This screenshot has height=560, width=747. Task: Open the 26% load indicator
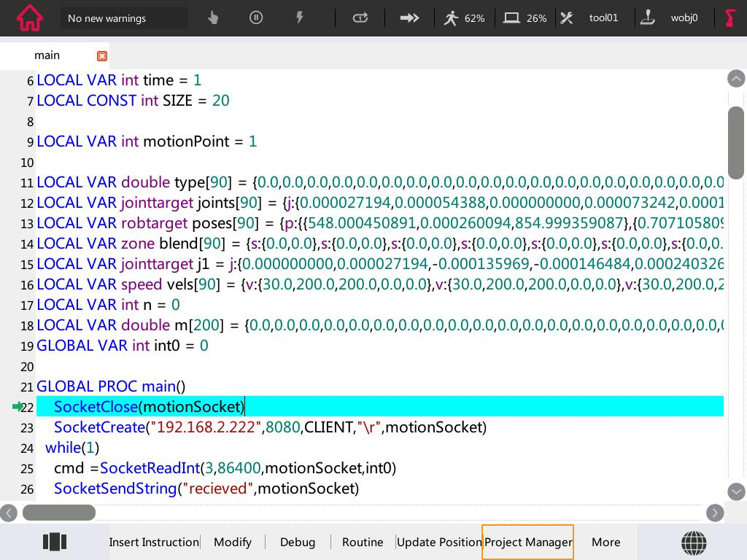coord(525,18)
